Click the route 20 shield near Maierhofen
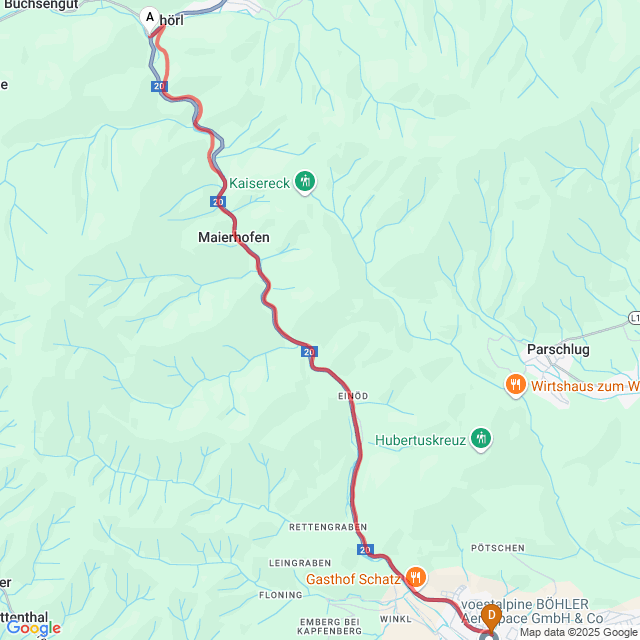 pyautogui.click(x=218, y=202)
